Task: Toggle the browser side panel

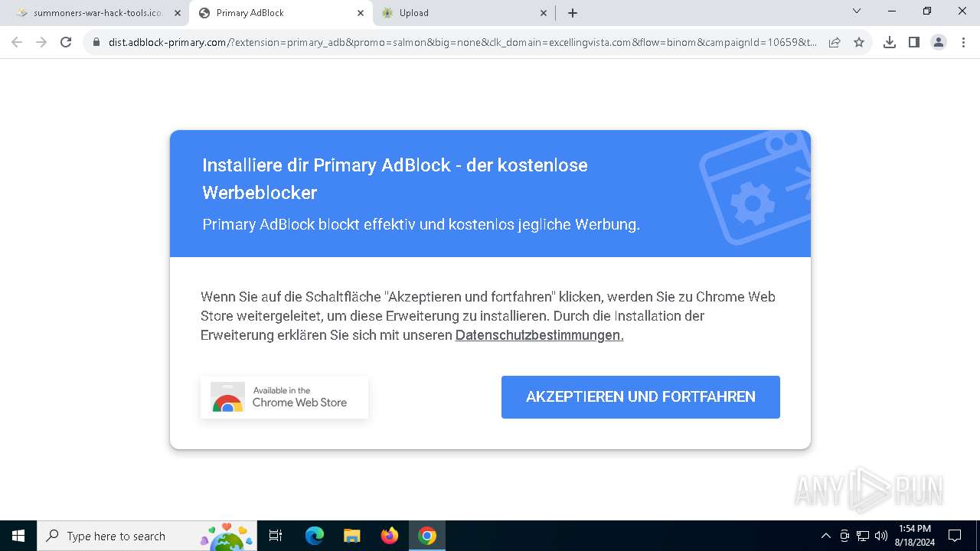Action: tap(913, 42)
